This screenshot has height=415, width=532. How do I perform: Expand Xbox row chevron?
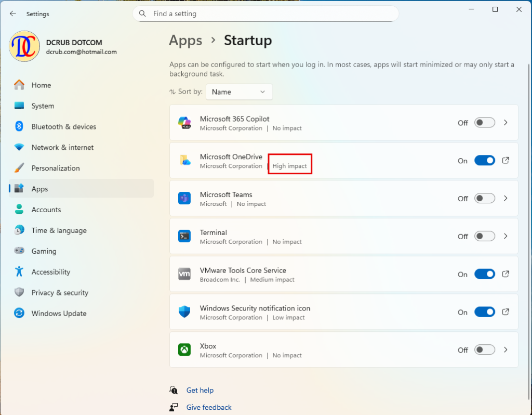click(506, 350)
